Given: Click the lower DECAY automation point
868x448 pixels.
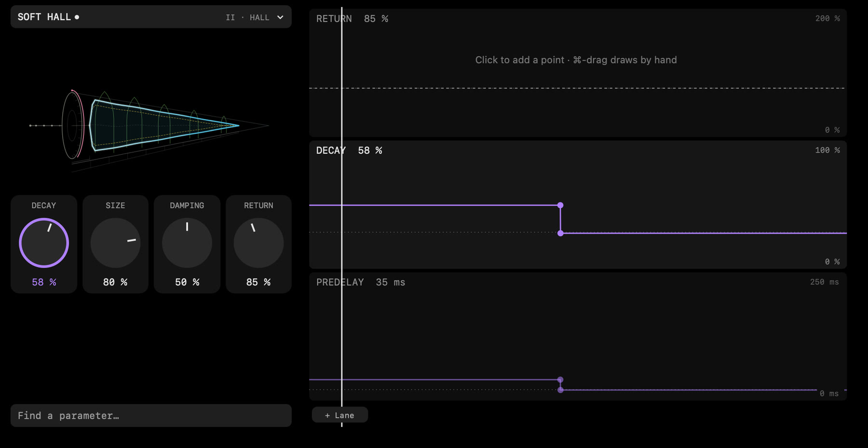Looking at the screenshot, I should (x=560, y=233).
